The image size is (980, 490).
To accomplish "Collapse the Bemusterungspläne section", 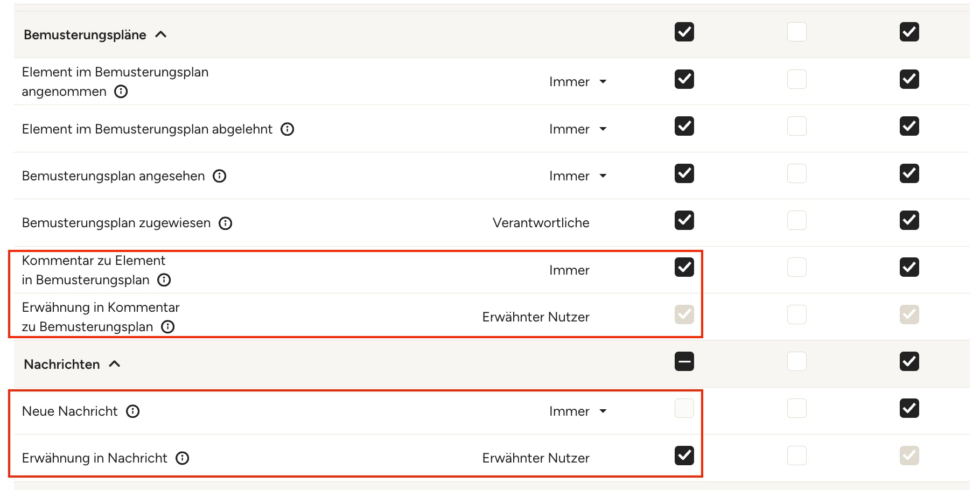I will (160, 34).
